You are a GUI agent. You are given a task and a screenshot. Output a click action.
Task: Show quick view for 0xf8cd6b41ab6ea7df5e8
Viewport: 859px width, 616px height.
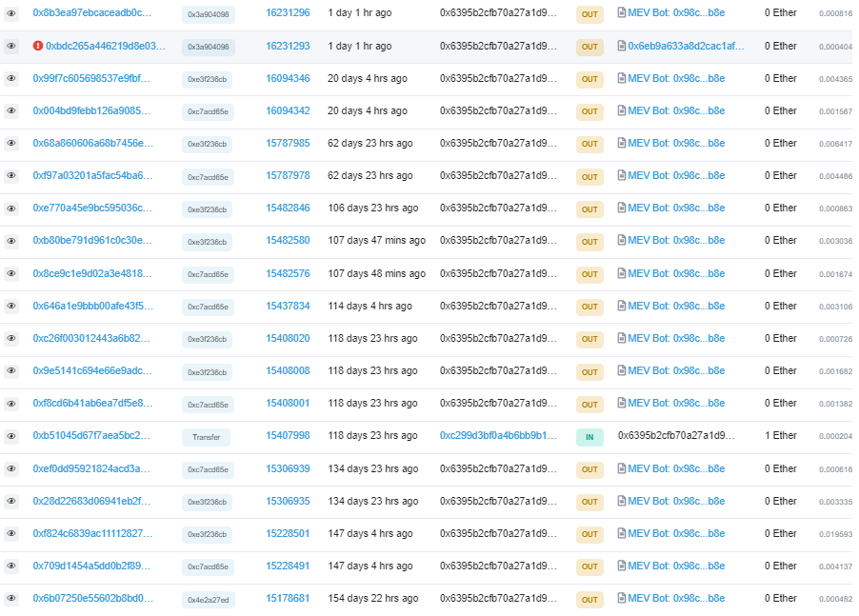click(x=11, y=404)
